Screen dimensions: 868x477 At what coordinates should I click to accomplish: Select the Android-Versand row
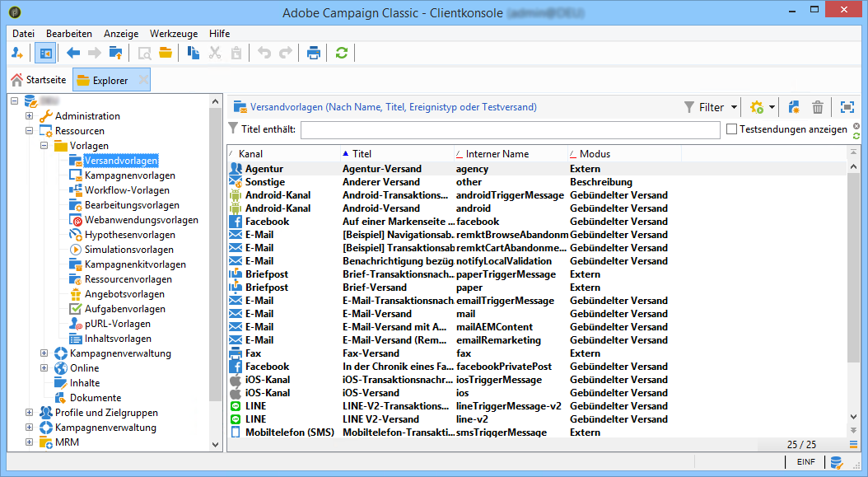[537, 208]
